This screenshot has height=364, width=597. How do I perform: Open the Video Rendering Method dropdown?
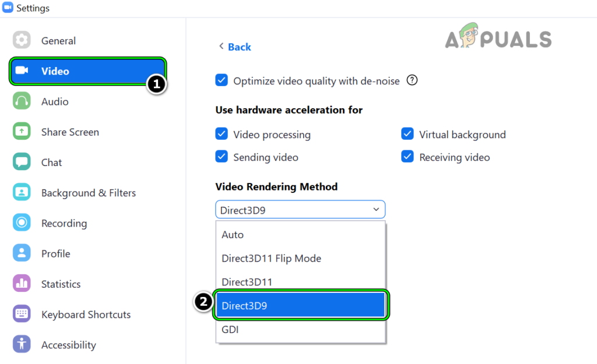(300, 209)
